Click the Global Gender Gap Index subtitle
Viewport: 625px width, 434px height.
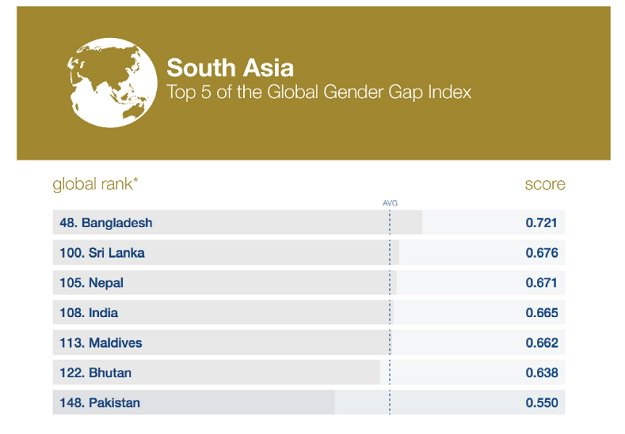tap(319, 92)
